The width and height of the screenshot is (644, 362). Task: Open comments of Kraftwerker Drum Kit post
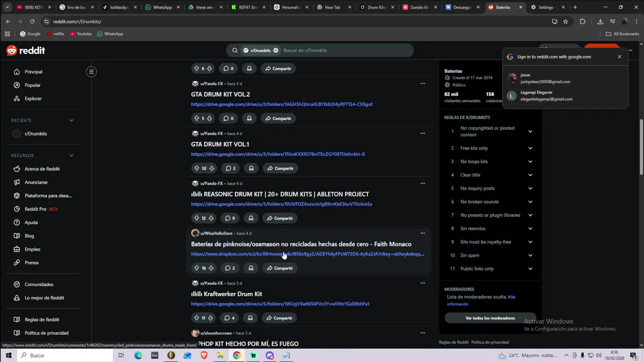[229, 318]
